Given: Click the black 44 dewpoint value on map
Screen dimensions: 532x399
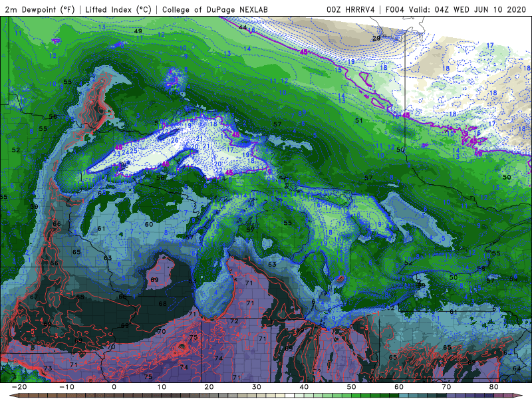Looking at the screenshot, I should pyautogui.click(x=243, y=27).
